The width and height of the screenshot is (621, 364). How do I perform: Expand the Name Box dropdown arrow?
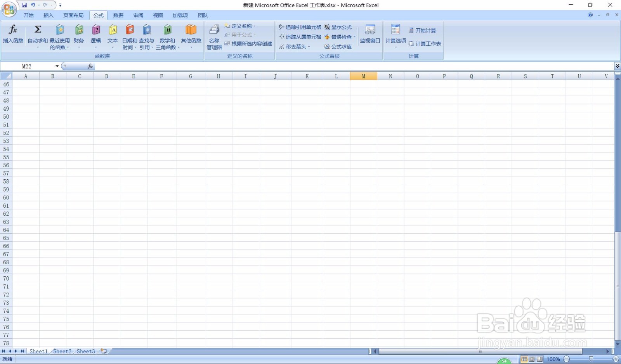(57, 66)
